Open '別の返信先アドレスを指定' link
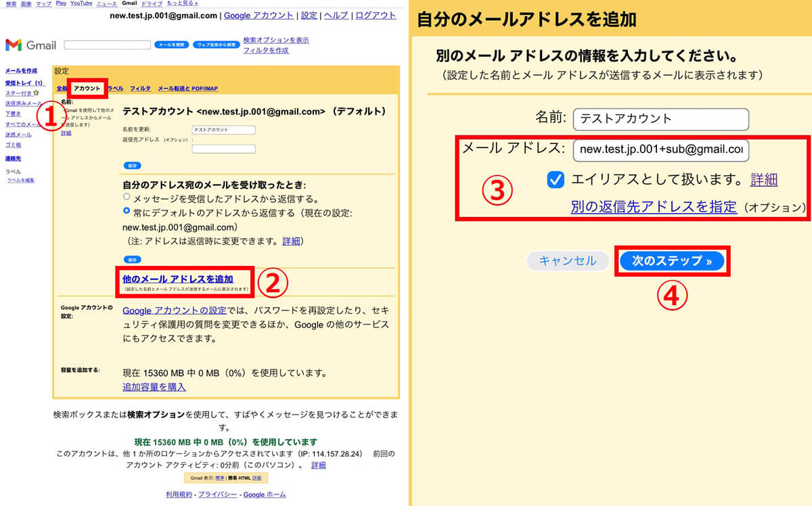This screenshot has width=812, height=506. (x=654, y=207)
